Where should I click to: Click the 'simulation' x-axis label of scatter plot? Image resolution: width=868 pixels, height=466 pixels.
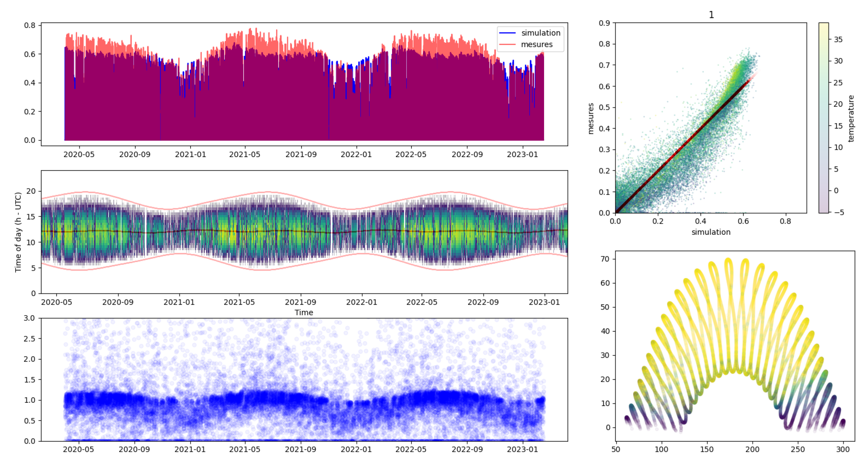click(711, 232)
